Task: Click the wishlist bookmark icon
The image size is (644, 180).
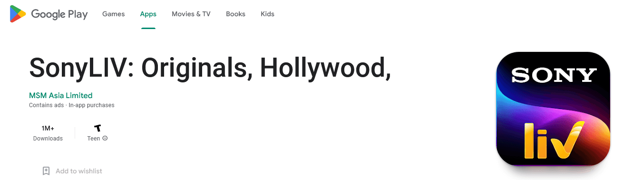Action: (46, 171)
